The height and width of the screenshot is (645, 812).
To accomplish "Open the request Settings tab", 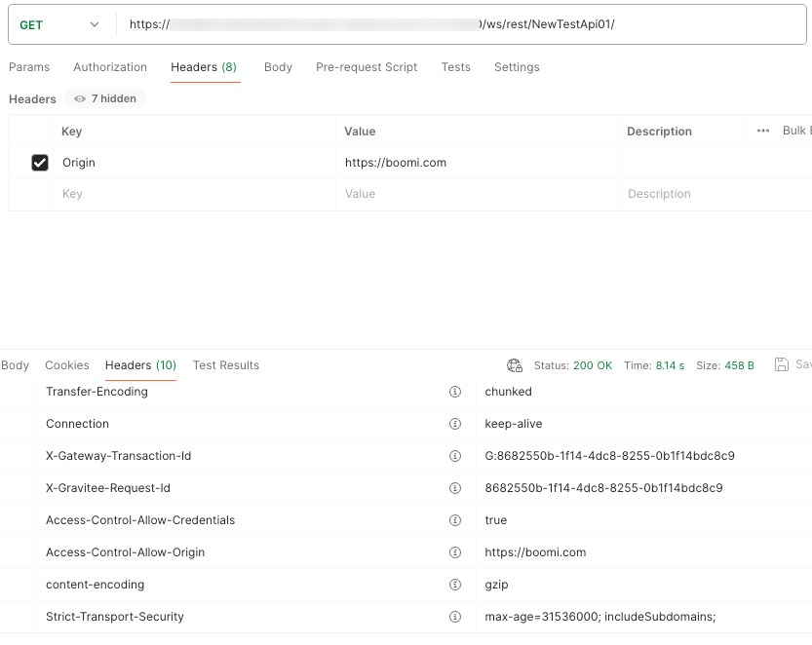I will click(517, 67).
